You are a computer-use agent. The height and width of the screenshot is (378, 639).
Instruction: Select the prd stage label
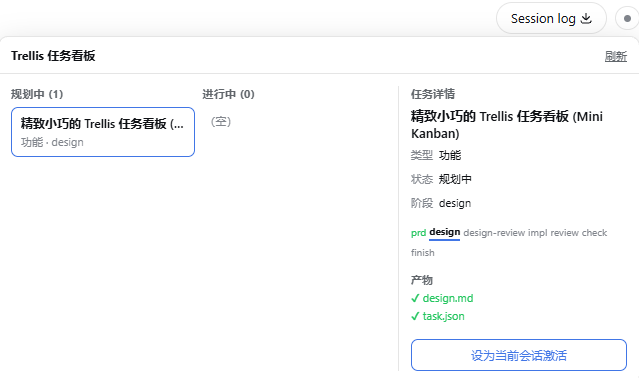coord(418,233)
